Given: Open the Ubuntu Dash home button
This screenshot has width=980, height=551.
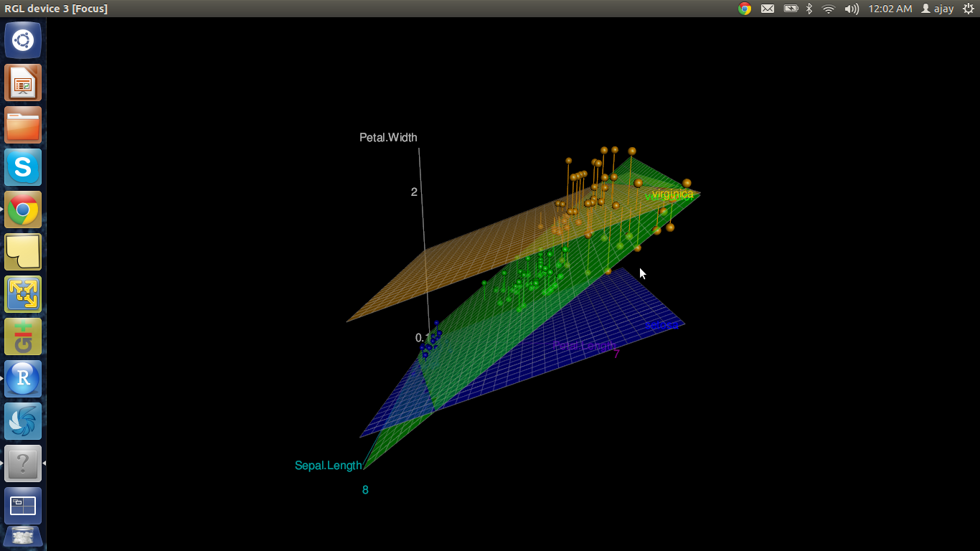Looking at the screenshot, I should click(23, 40).
